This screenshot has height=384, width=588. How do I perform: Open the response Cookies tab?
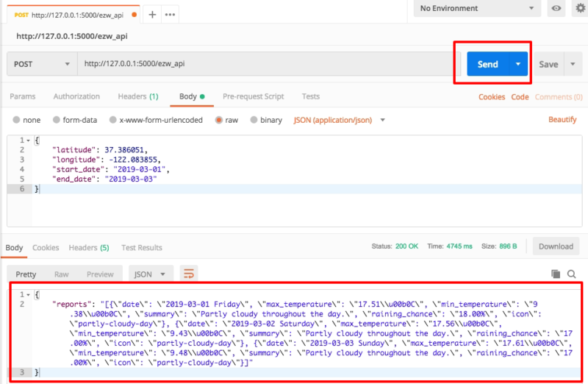click(46, 248)
